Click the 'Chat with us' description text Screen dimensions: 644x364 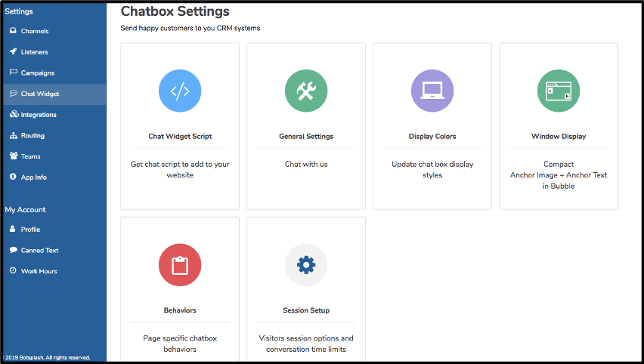tap(306, 164)
